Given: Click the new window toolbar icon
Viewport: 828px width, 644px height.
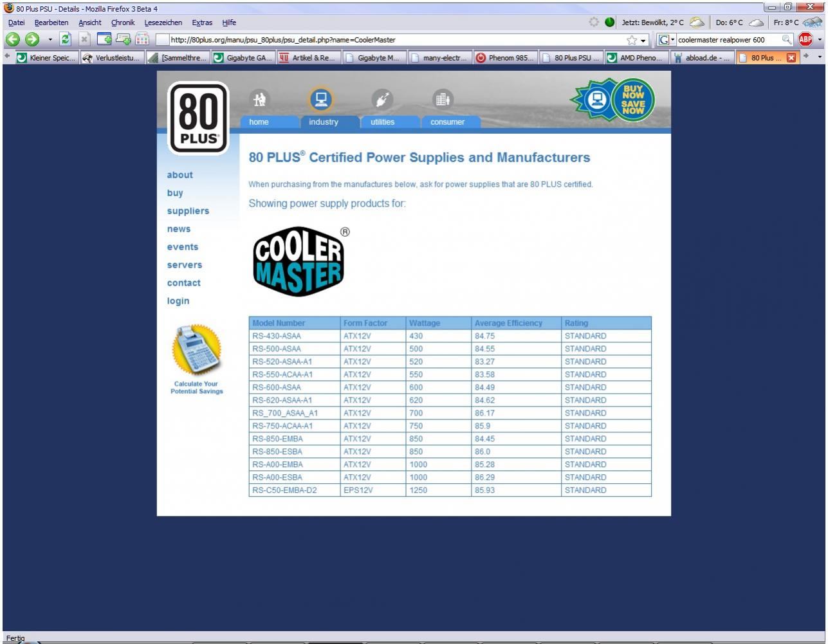Looking at the screenshot, I should (124, 40).
